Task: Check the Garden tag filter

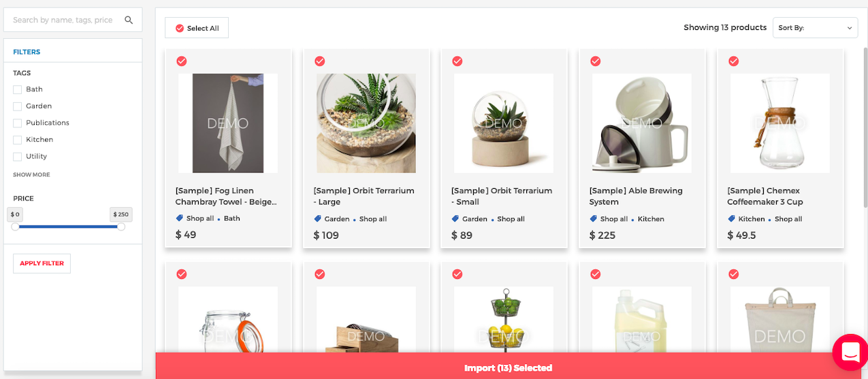Action: [x=18, y=106]
